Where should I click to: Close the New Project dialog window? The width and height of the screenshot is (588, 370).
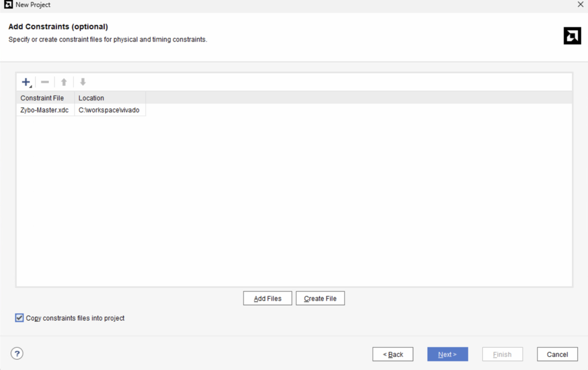(x=580, y=5)
